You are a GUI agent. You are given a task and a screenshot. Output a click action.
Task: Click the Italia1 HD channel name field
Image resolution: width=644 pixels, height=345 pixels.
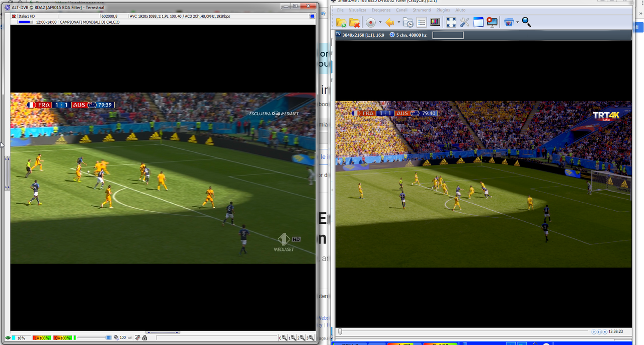[38, 16]
